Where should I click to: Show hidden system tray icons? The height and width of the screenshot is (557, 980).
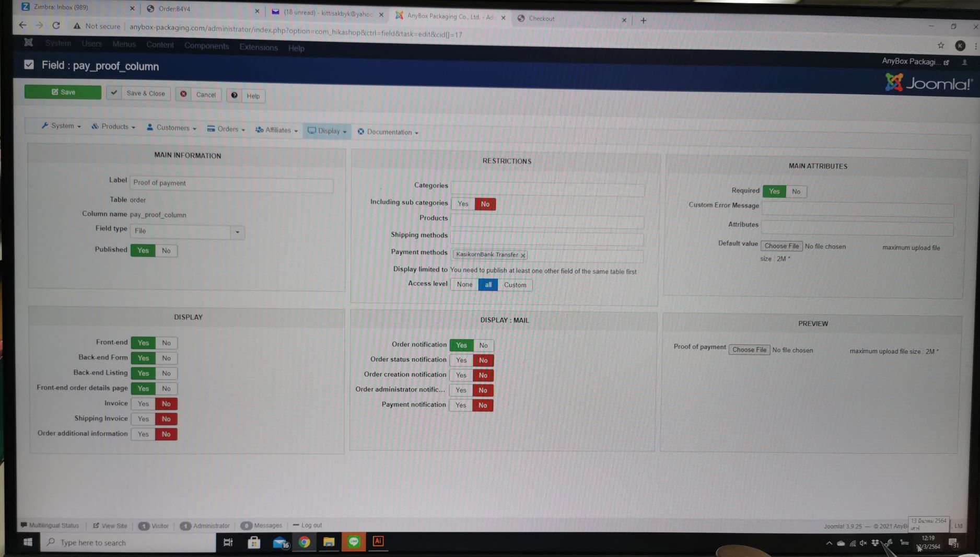[x=829, y=543]
